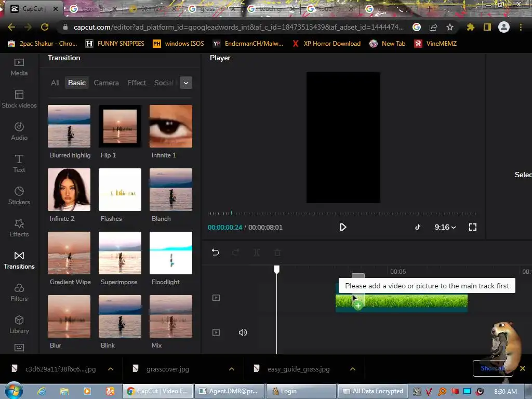Mute the main track audio
Image resolution: width=532 pixels, height=399 pixels.
click(x=243, y=332)
